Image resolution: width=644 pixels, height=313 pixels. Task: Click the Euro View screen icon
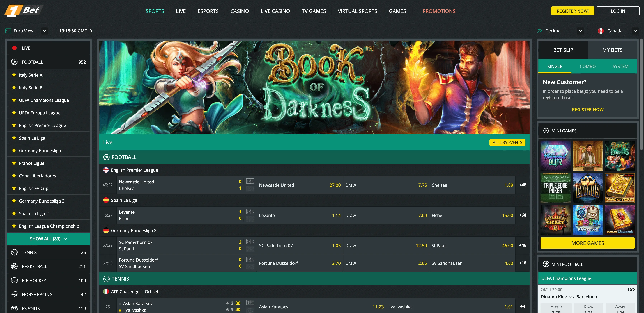click(8, 31)
